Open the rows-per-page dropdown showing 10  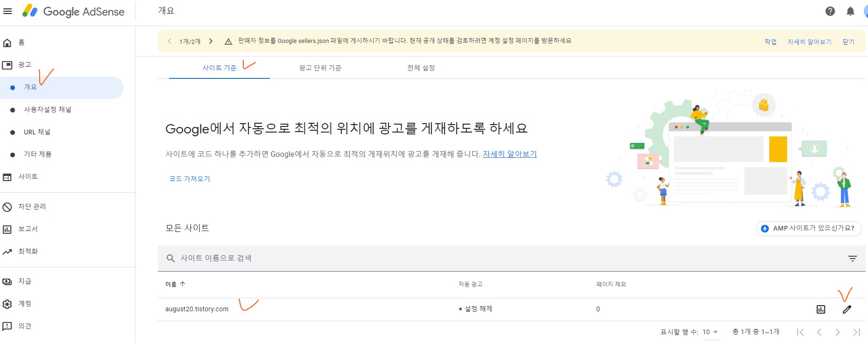[711, 332]
